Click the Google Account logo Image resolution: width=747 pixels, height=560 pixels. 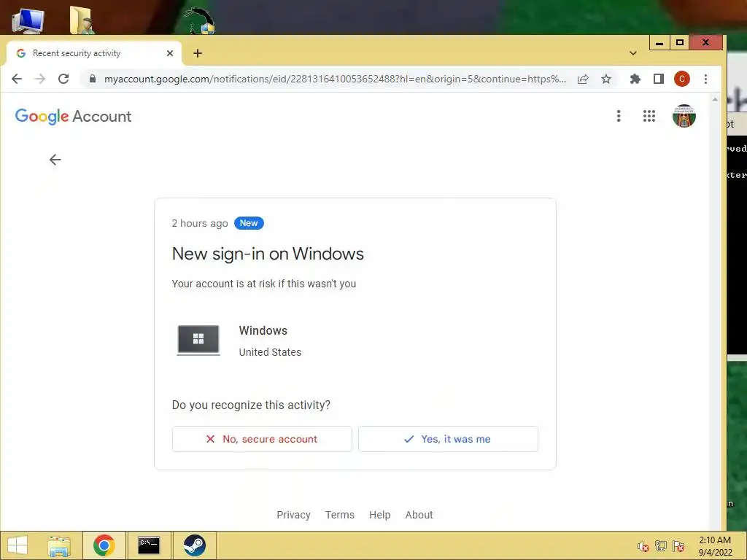[74, 116]
